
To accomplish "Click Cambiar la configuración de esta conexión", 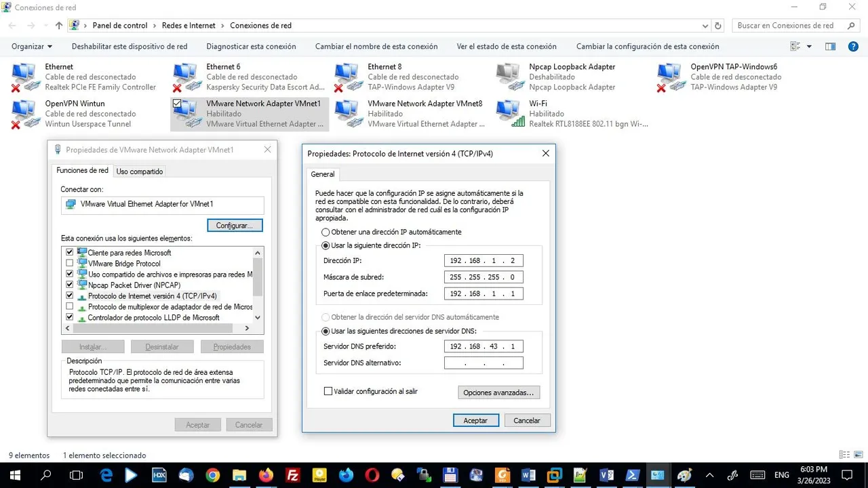I will (x=648, y=46).
